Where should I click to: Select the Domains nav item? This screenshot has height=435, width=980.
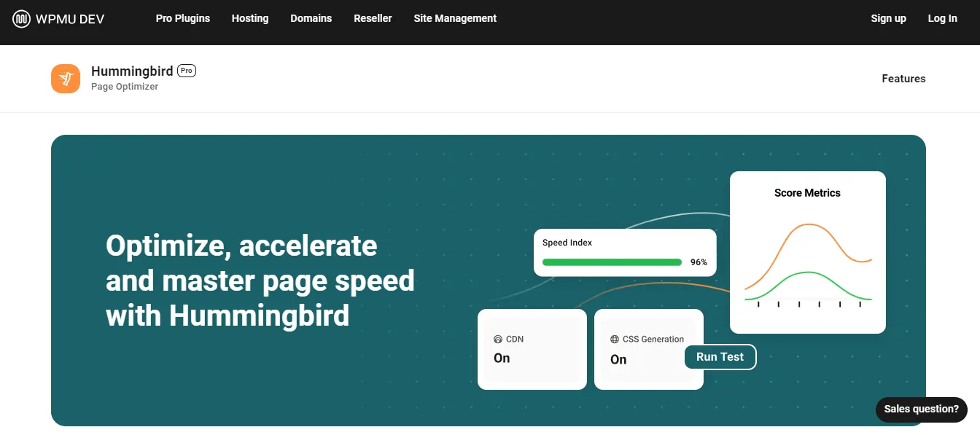tap(311, 18)
